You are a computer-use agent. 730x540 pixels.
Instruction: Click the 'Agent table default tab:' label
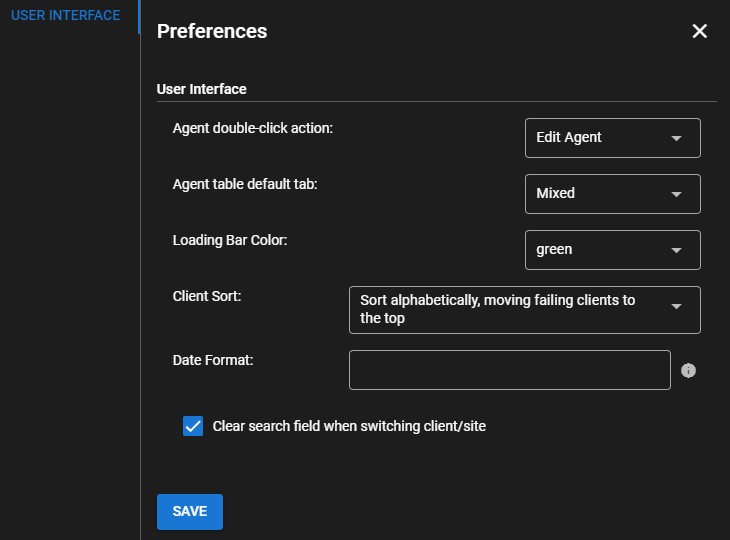coord(245,184)
